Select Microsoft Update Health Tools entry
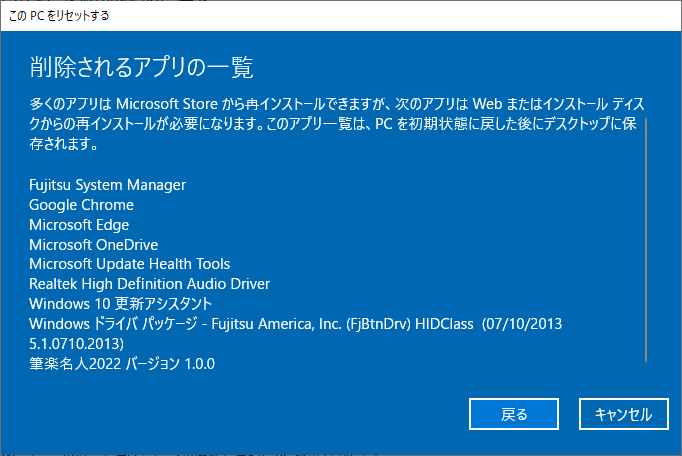The width and height of the screenshot is (682, 456). coord(130,264)
